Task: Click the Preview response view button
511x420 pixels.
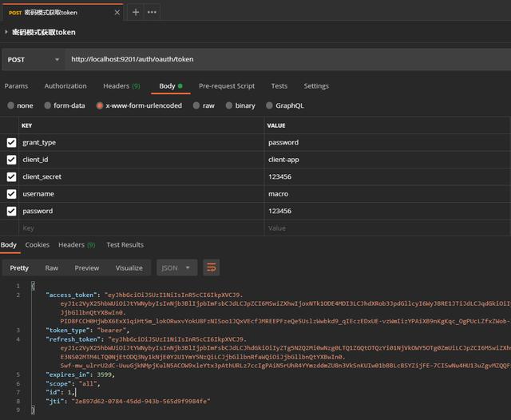Action: click(x=87, y=268)
